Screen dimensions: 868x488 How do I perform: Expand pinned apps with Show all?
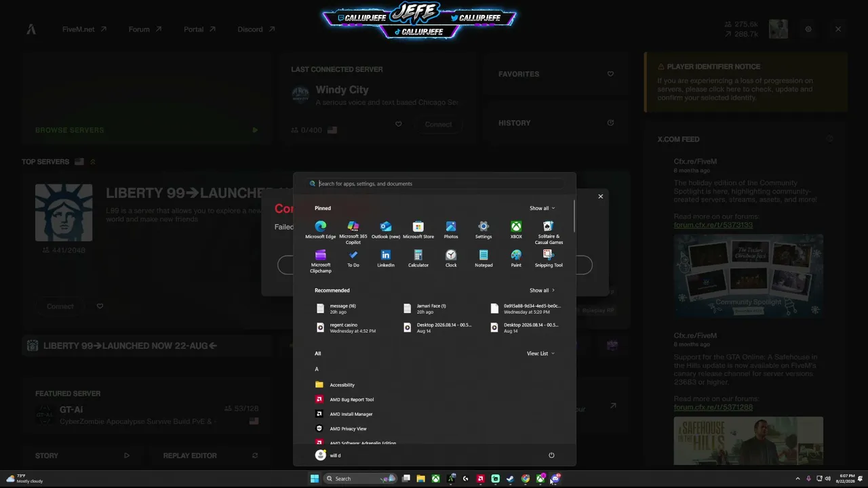(542, 208)
